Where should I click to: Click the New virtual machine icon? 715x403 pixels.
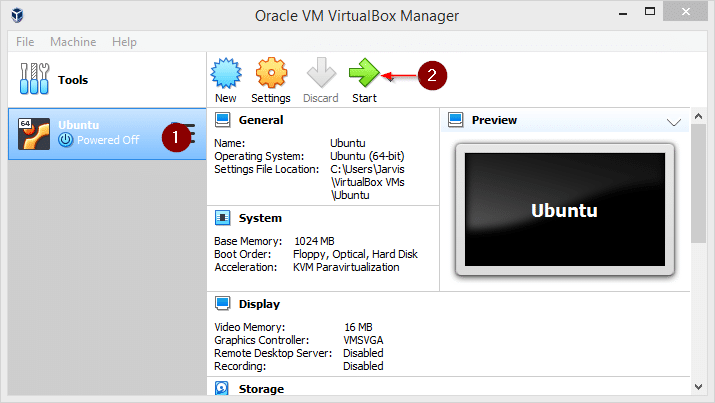click(225, 75)
